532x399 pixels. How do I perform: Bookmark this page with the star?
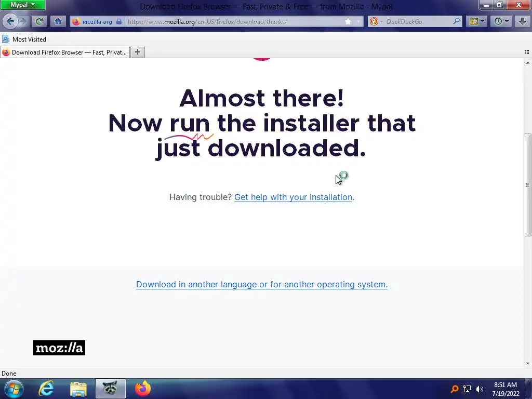point(348,22)
